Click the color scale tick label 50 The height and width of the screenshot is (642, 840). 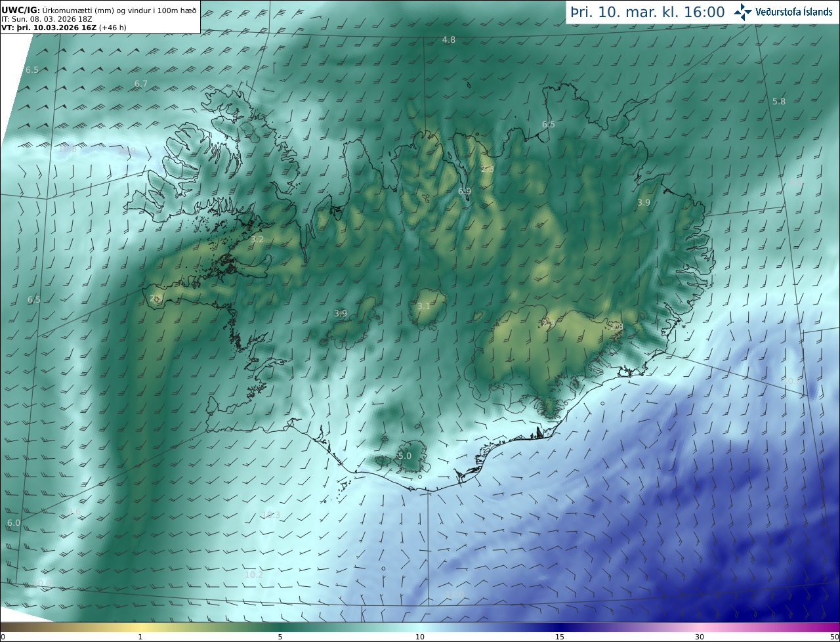click(834, 637)
